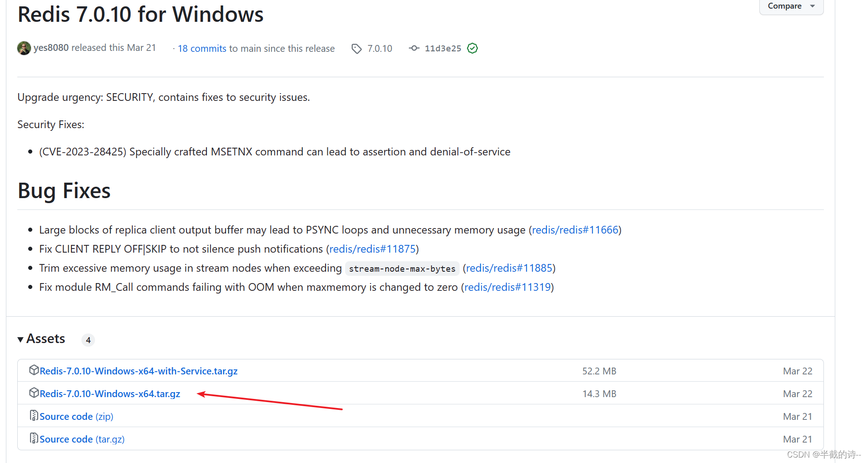Open the redis/redis#11885 issue link

509,268
